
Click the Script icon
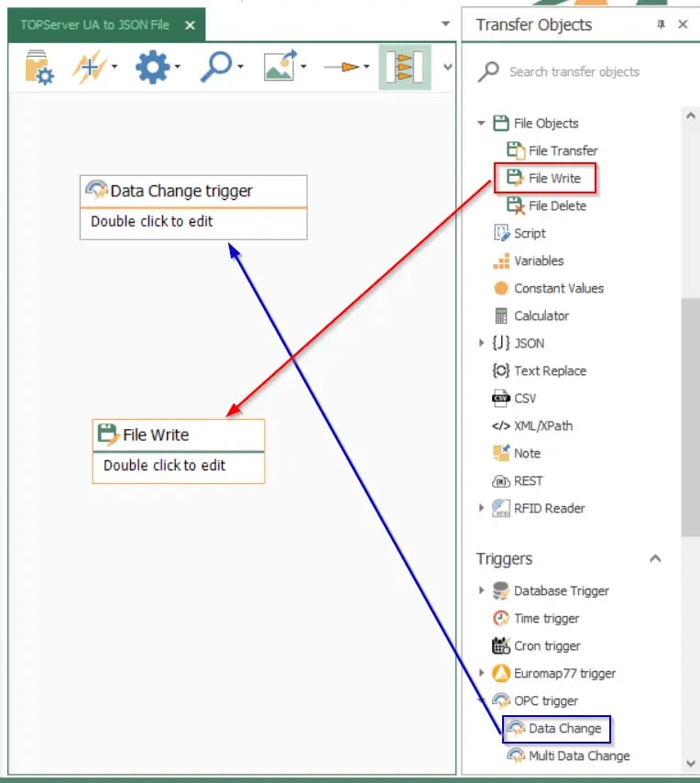pos(501,233)
